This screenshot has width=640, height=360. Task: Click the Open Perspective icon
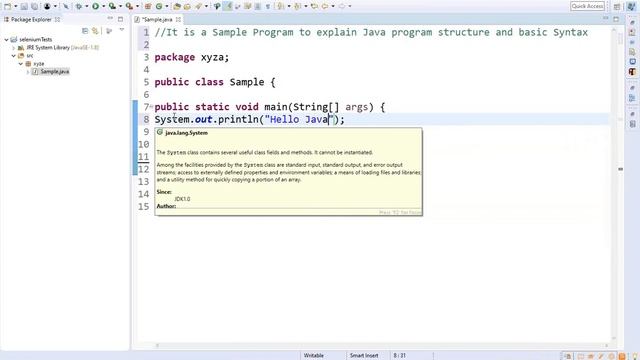617,7
